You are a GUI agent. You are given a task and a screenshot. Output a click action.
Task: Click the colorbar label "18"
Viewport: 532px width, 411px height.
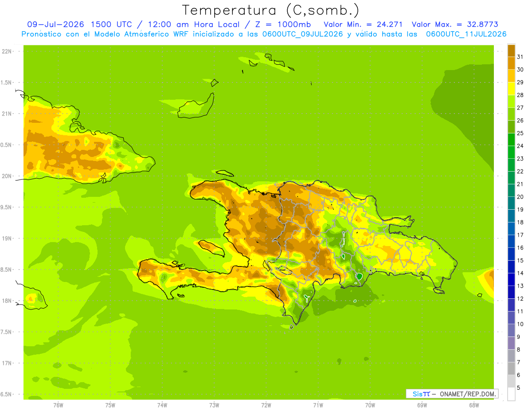[520, 222]
